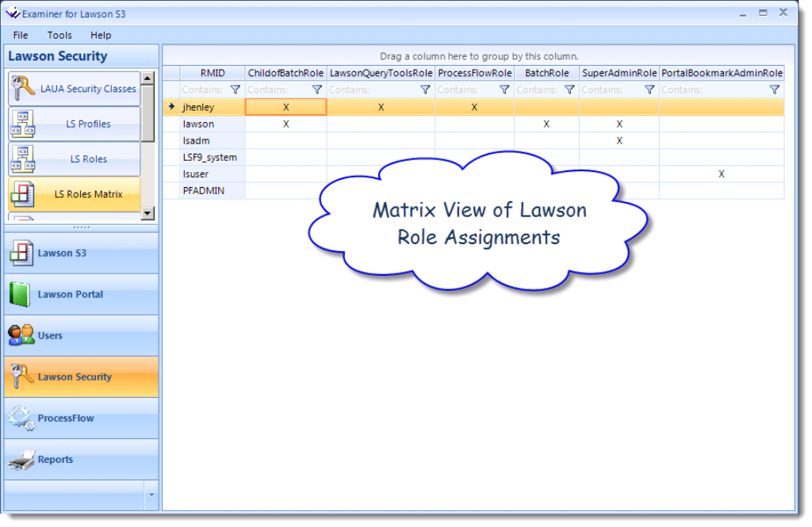Switch to Lawson Portal section

(82, 295)
